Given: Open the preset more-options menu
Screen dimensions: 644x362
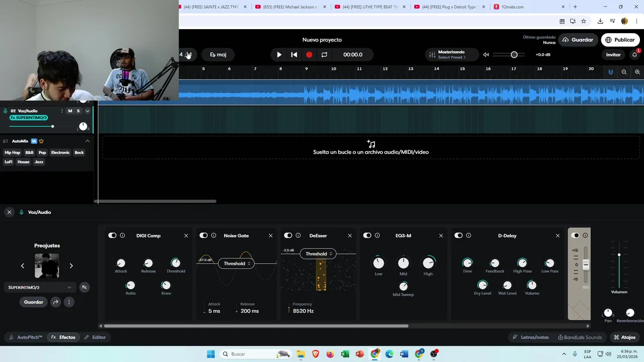Looking at the screenshot, I should tap(69, 302).
